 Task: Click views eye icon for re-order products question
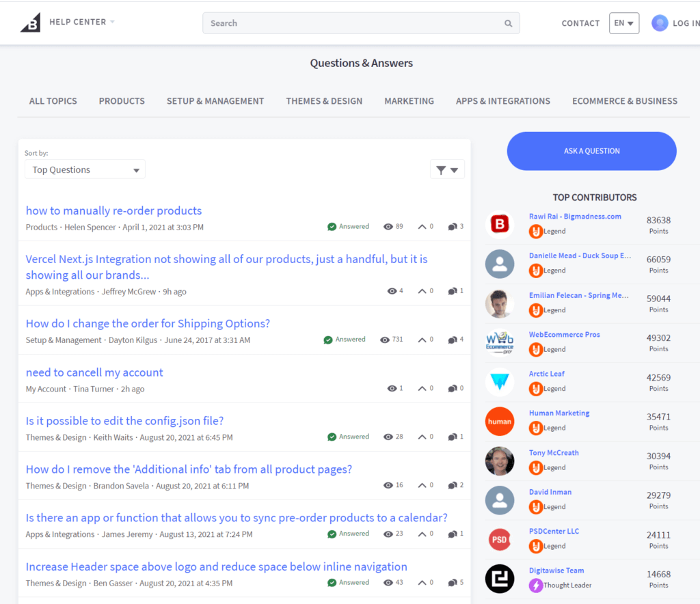(388, 227)
